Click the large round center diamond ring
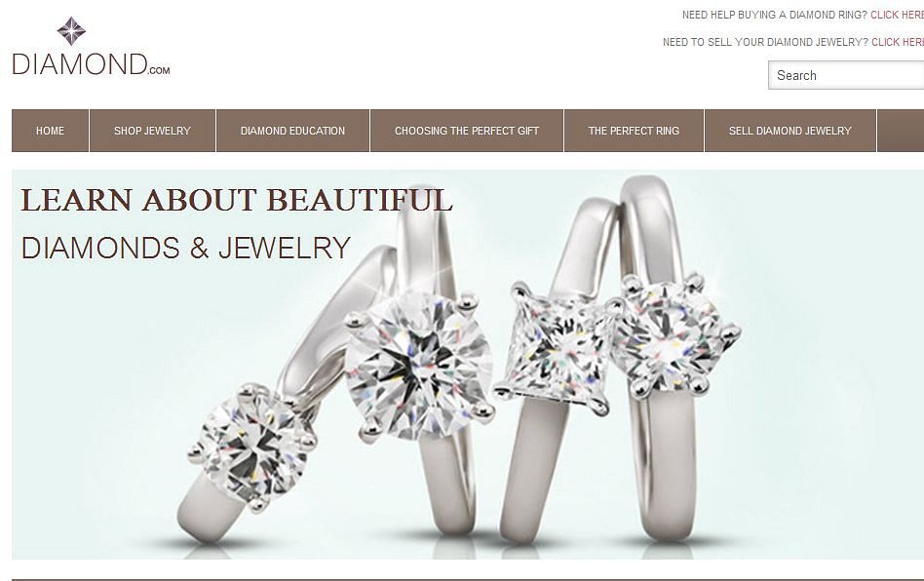Image resolution: width=924 pixels, height=581 pixels. pos(420,366)
